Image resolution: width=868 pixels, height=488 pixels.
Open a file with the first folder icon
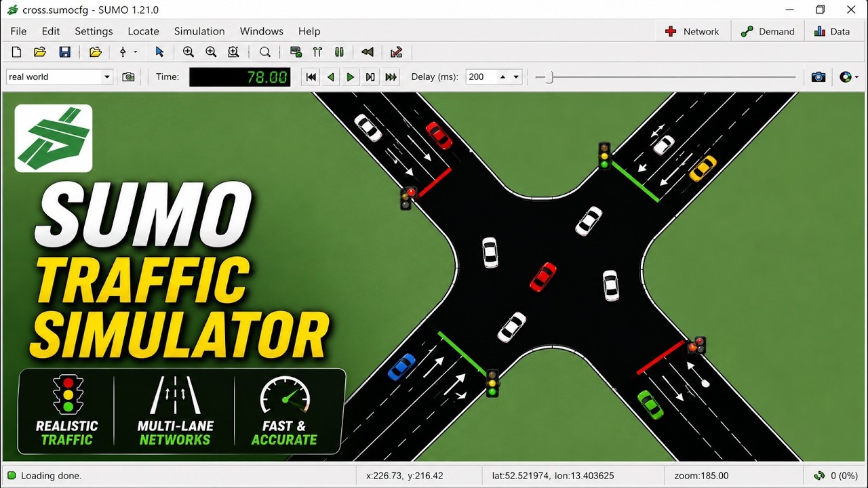tap(40, 52)
